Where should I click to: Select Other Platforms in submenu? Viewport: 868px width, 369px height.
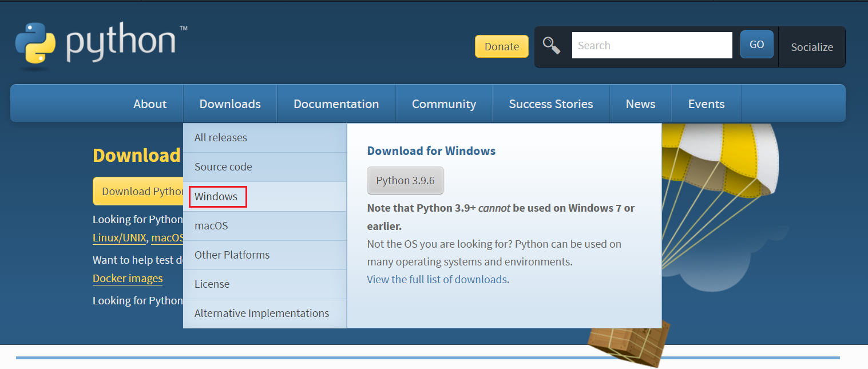point(264,255)
